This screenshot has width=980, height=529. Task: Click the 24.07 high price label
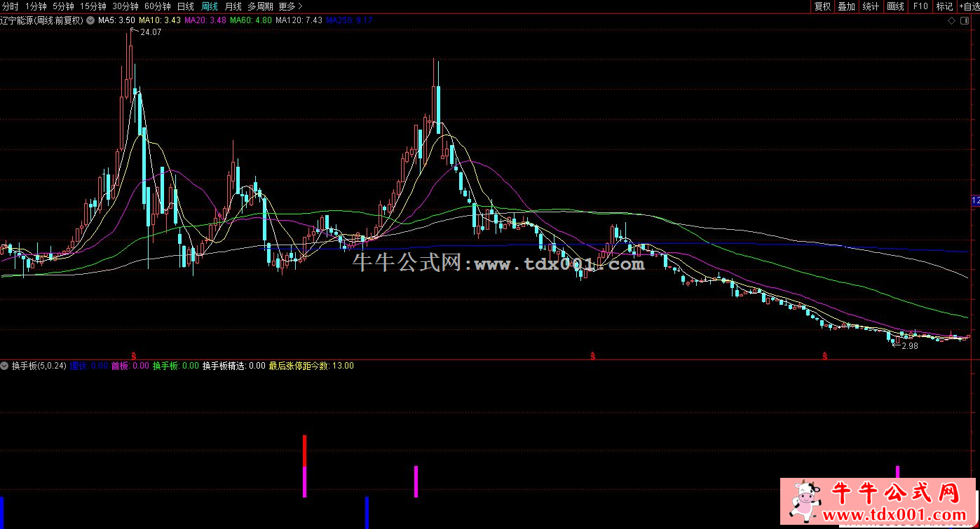151,32
